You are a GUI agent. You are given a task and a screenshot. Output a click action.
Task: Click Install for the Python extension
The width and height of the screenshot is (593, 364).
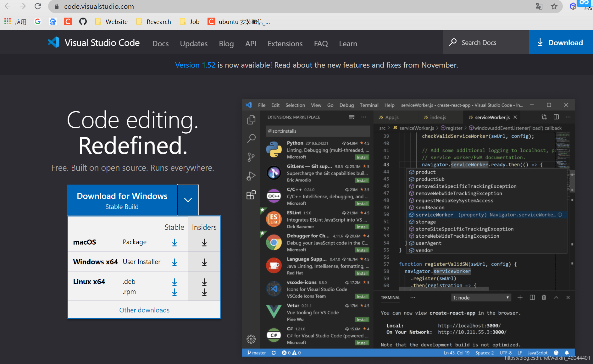pos(362,157)
